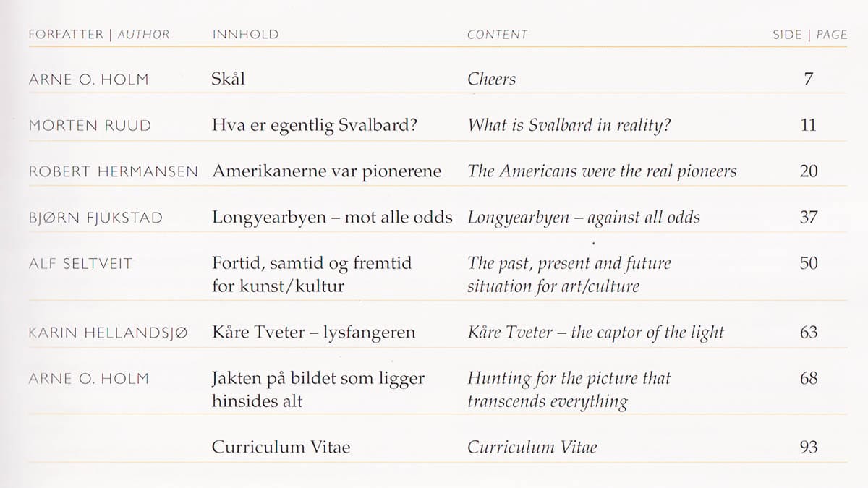
Task: Open Kåre Tveter – lysfangeren entry
Action: [x=313, y=333]
